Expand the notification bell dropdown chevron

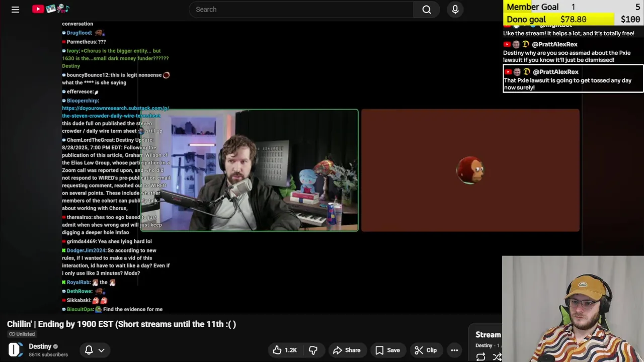coord(101,350)
